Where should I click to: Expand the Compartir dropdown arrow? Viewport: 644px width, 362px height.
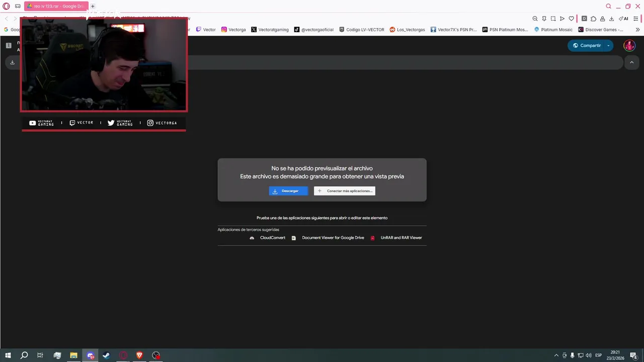pos(608,45)
